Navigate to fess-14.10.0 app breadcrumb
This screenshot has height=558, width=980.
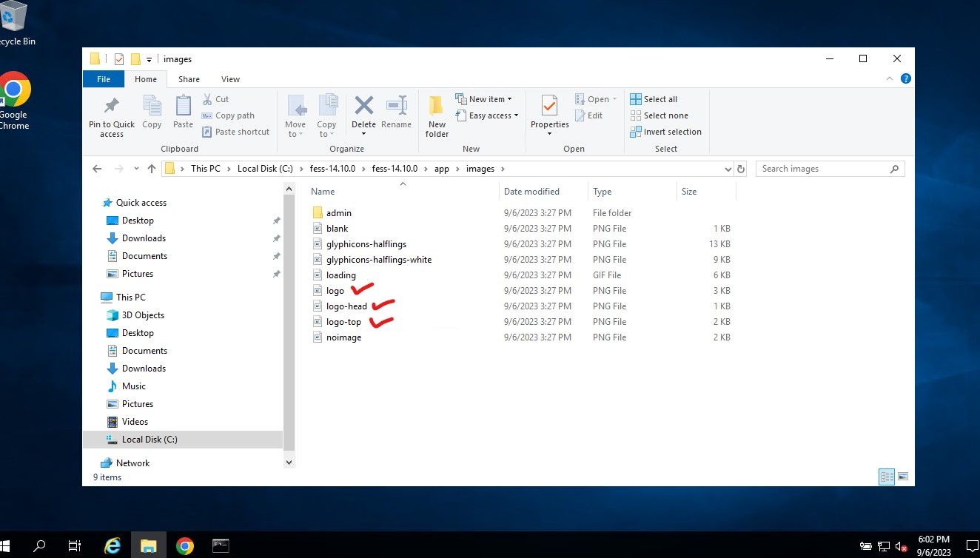tap(441, 169)
